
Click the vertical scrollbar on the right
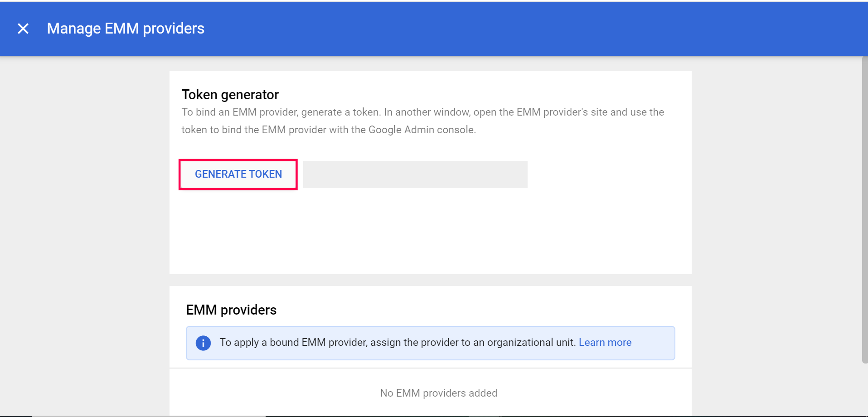[864, 208]
